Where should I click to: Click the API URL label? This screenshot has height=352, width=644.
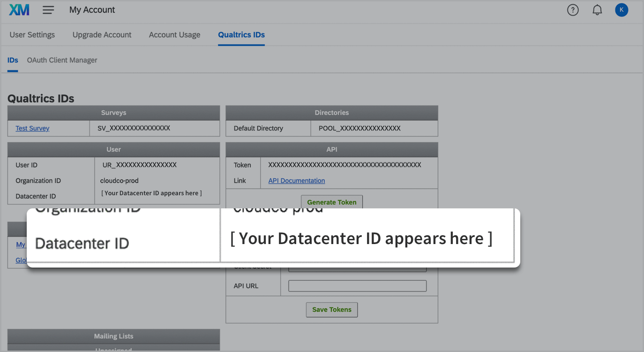point(246,286)
